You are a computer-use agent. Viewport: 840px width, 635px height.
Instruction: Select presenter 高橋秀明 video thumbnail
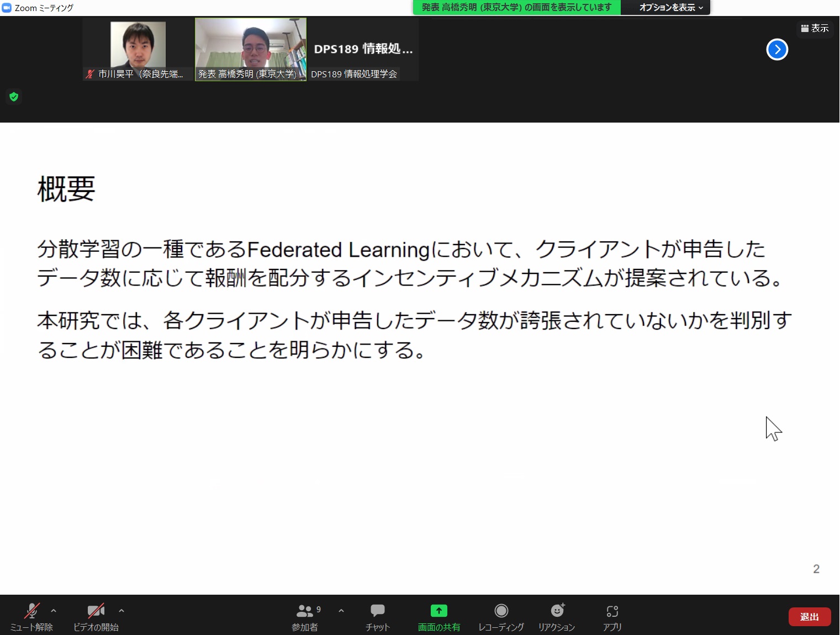pos(251,49)
